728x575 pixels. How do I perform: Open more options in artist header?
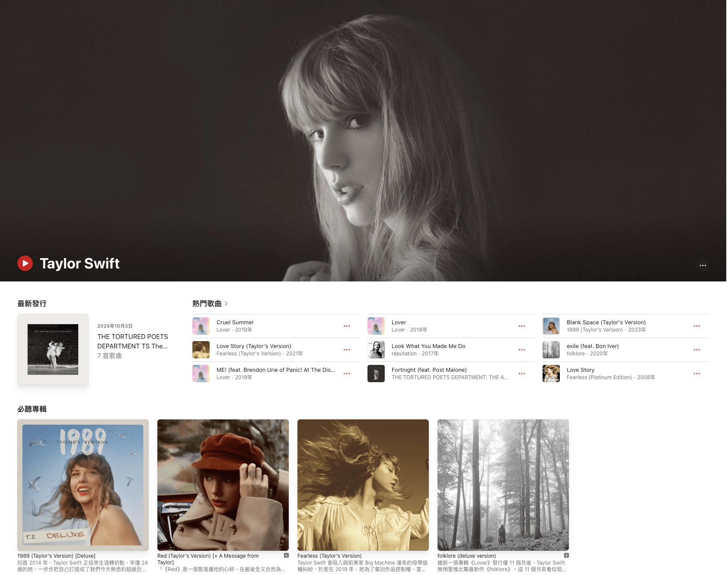(x=703, y=265)
